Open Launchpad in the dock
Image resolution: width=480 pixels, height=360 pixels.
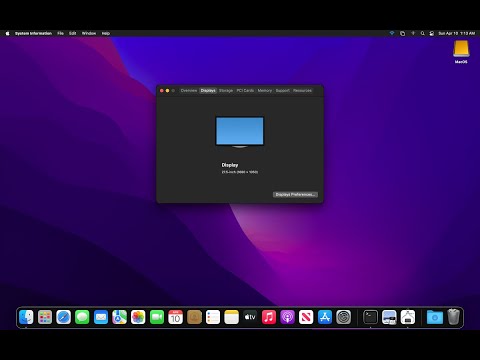click(45, 317)
